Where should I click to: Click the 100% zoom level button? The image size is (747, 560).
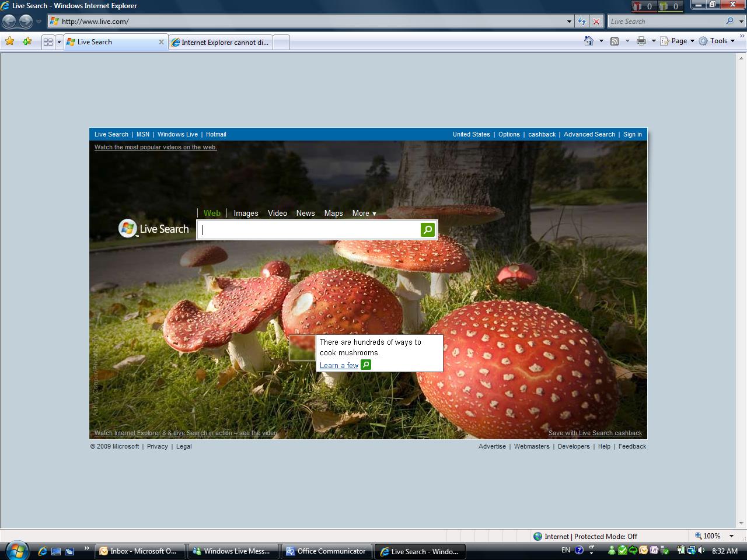coord(707,536)
